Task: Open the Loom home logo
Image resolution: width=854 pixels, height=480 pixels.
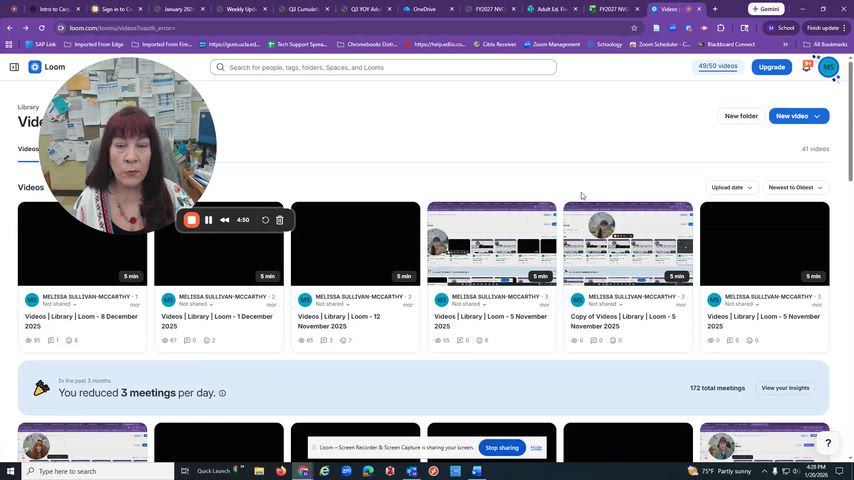Action: point(47,67)
